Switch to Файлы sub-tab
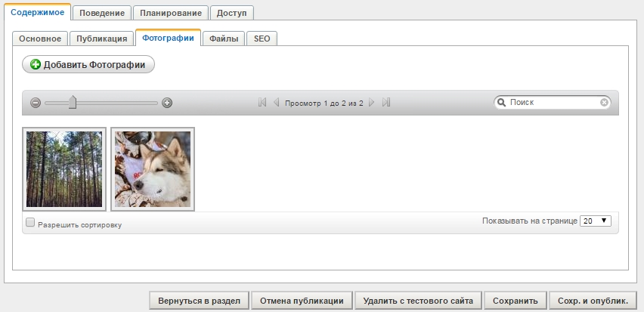The image size is (644, 312). pyautogui.click(x=224, y=39)
